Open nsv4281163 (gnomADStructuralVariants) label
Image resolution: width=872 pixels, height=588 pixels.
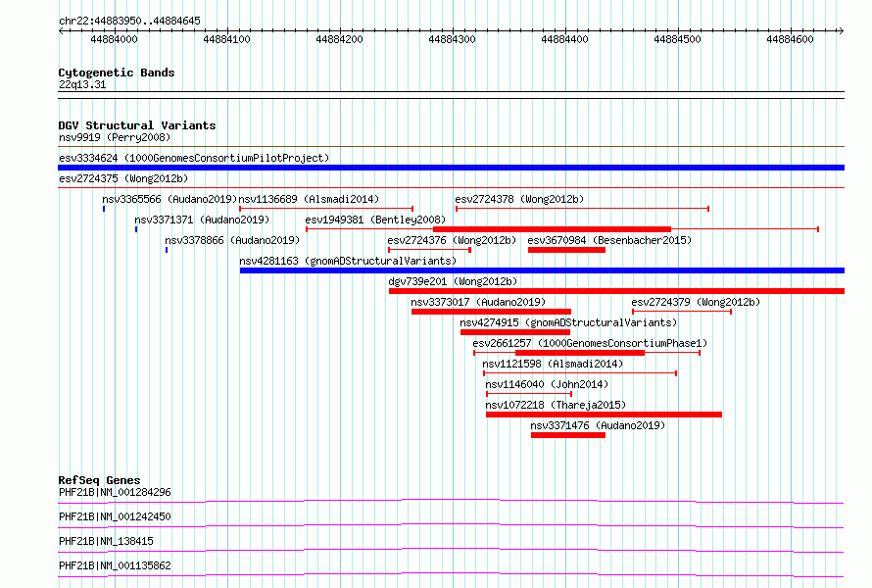coord(348,261)
